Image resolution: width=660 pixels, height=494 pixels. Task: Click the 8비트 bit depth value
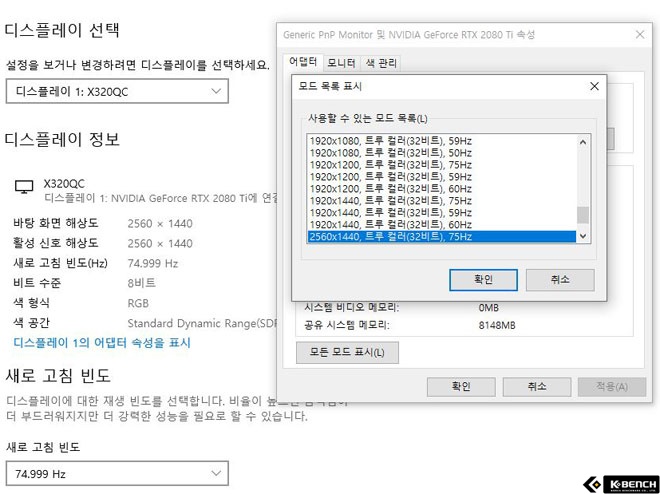pos(141,283)
